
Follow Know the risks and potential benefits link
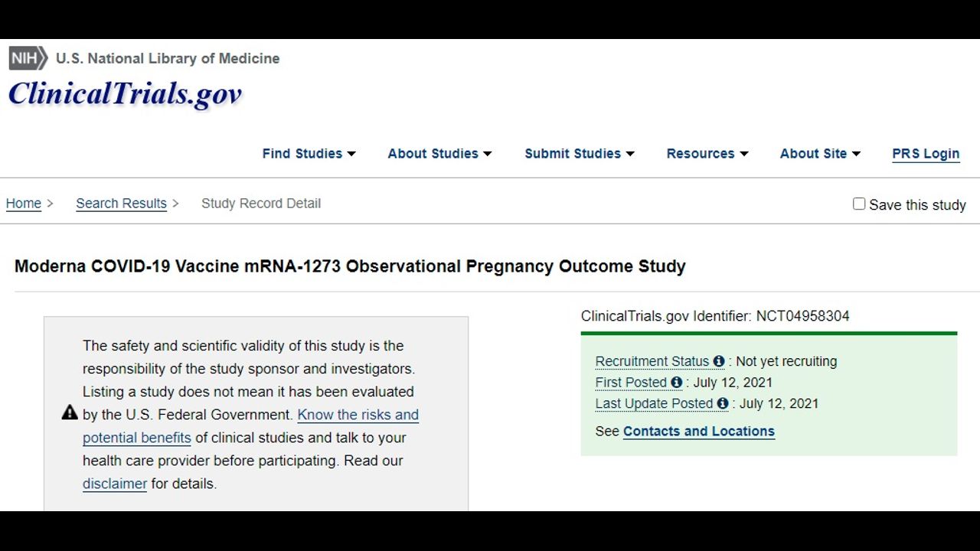[x=358, y=415]
